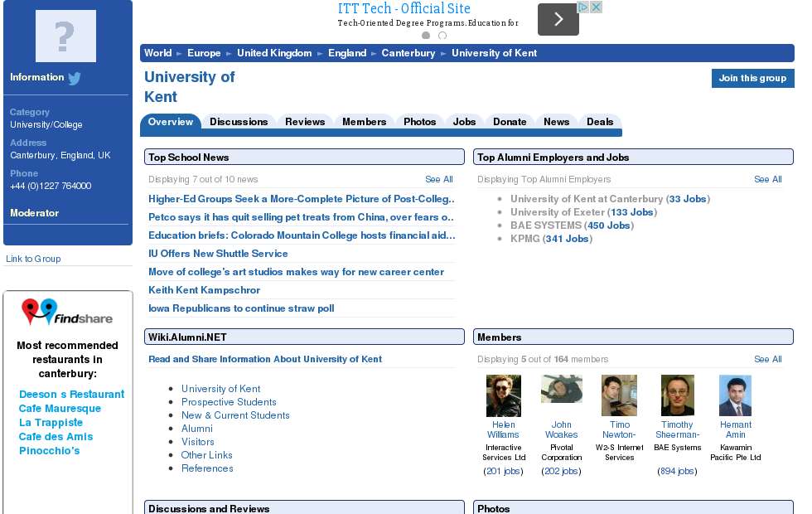
Task: Click the Link to Group link
Action: (33, 259)
